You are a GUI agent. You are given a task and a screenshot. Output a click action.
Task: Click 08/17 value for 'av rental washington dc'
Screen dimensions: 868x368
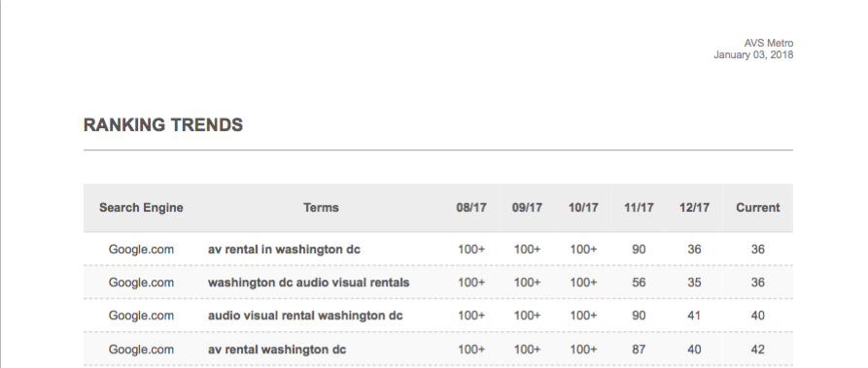click(471, 350)
